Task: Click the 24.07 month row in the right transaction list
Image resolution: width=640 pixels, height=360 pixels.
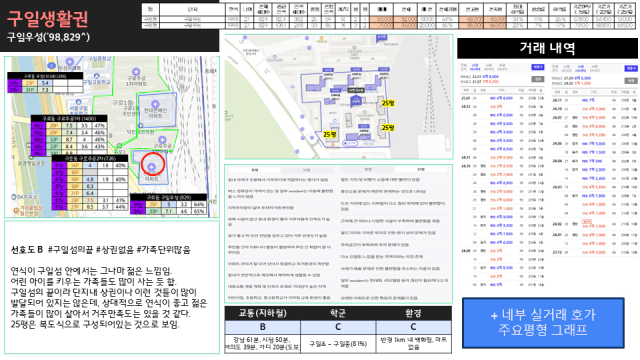Action: 594,118
